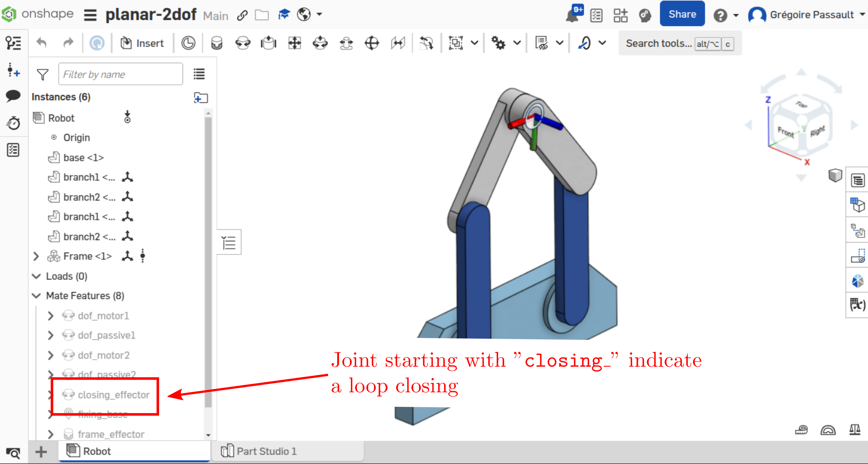The width and height of the screenshot is (868, 464).
Task: Select the Revolute mate tool
Action: (x=243, y=43)
